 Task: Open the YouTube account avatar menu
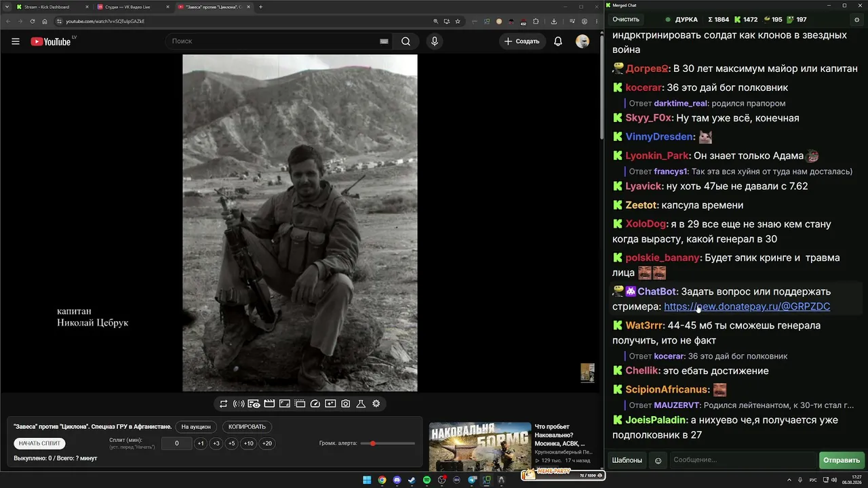pyautogui.click(x=583, y=41)
